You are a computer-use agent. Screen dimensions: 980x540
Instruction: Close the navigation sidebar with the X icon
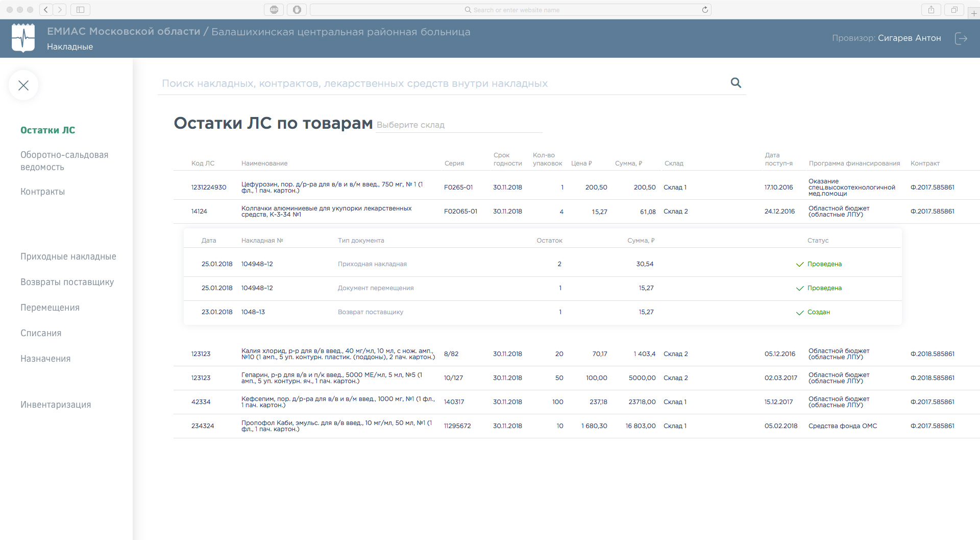tap(23, 85)
